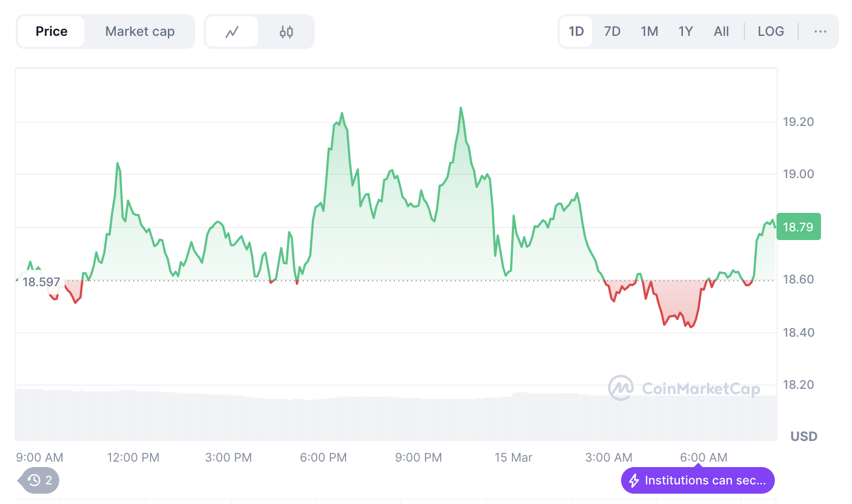The image size is (852, 504).
Task: Switch to candlestick chart icon
Action: tap(286, 32)
